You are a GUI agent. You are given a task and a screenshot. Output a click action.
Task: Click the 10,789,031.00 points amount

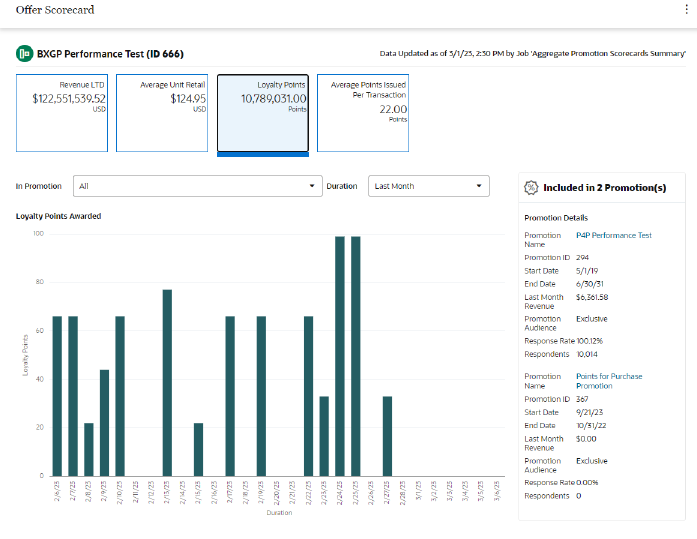point(273,99)
